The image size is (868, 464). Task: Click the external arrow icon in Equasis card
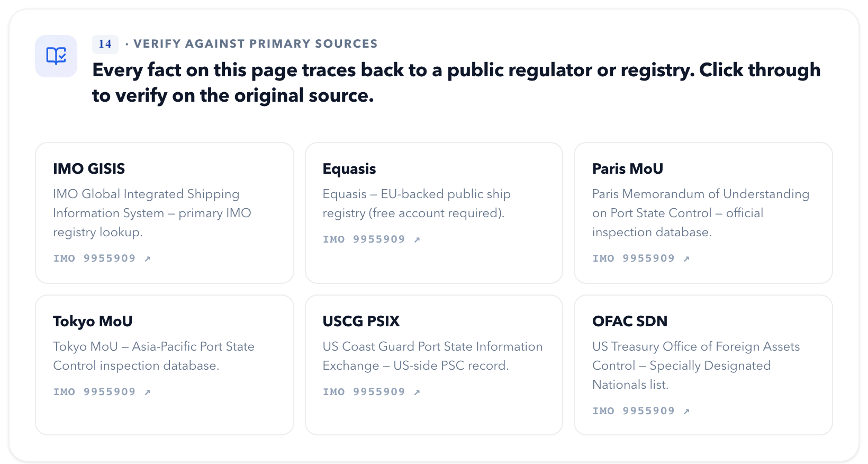pyautogui.click(x=417, y=239)
